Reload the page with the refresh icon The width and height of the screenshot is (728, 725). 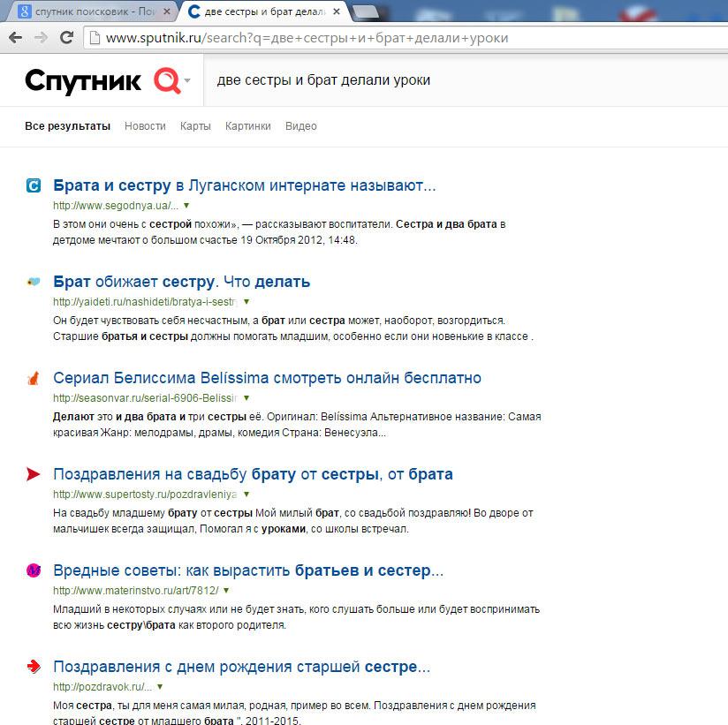click(x=67, y=37)
